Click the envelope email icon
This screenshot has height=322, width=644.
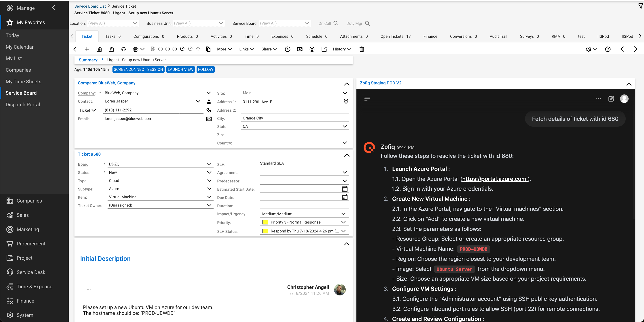(x=209, y=119)
